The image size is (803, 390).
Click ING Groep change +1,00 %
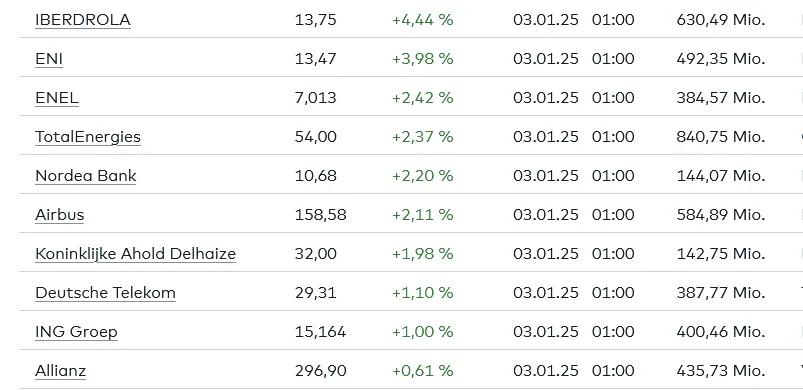point(422,331)
